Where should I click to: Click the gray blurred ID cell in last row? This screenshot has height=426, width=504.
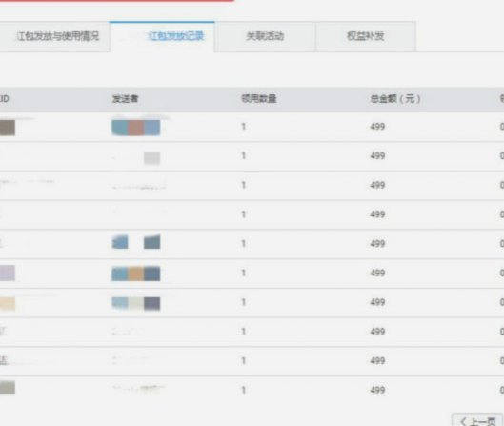point(8,388)
